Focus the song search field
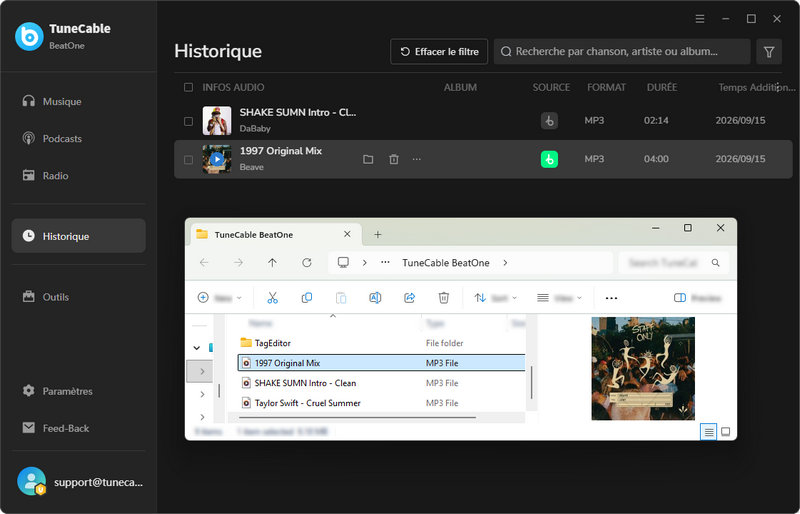The width and height of the screenshot is (800, 514). pos(622,52)
